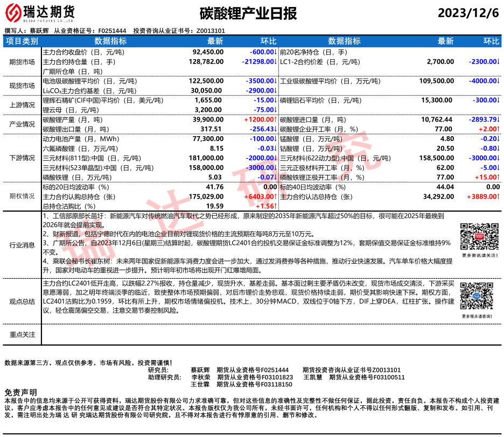
Task: Click the blue down arrow beside -21298.00
Action: [x=275, y=62]
